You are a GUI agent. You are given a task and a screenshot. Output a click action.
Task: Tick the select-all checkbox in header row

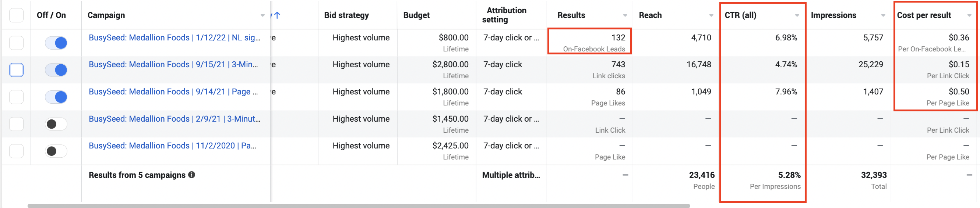click(x=16, y=15)
